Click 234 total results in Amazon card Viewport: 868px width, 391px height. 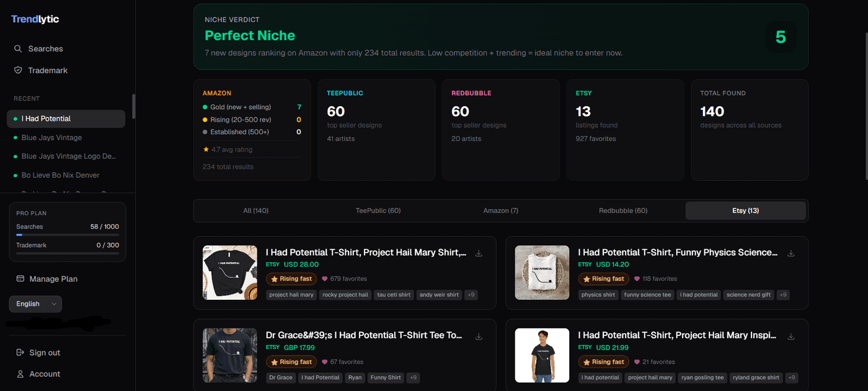[x=228, y=167]
